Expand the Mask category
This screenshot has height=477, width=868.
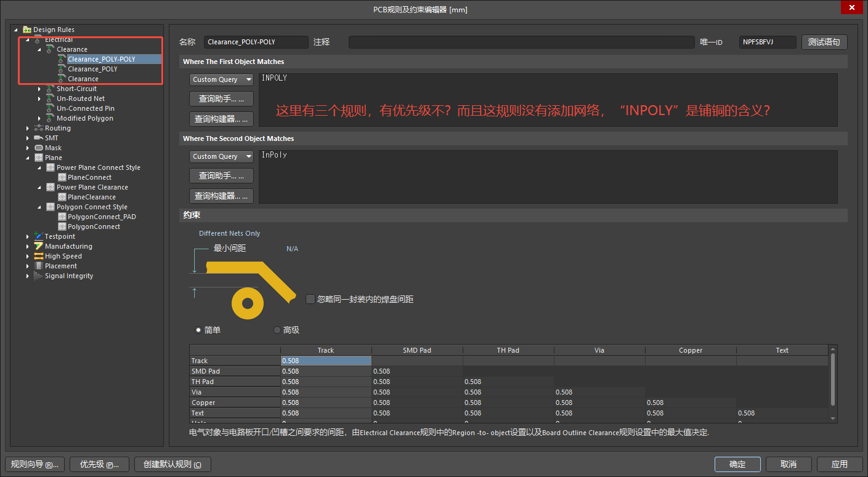click(x=28, y=148)
